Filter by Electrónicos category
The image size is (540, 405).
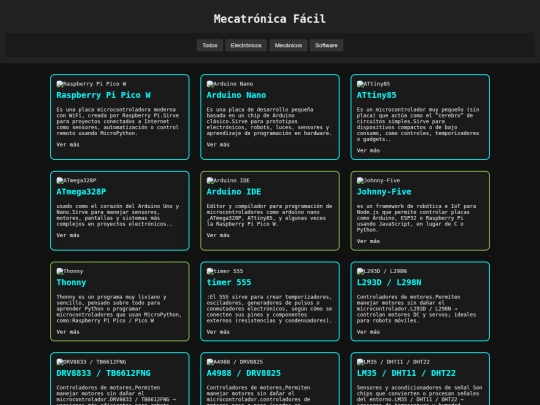click(246, 45)
